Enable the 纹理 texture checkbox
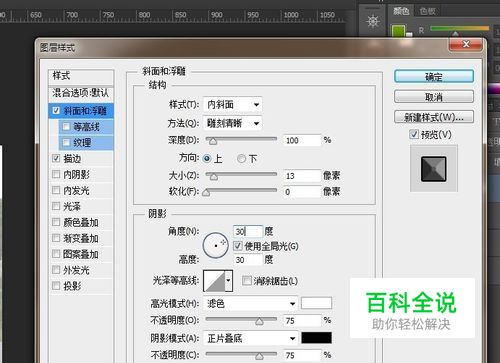500x363 pixels. tap(66, 142)
